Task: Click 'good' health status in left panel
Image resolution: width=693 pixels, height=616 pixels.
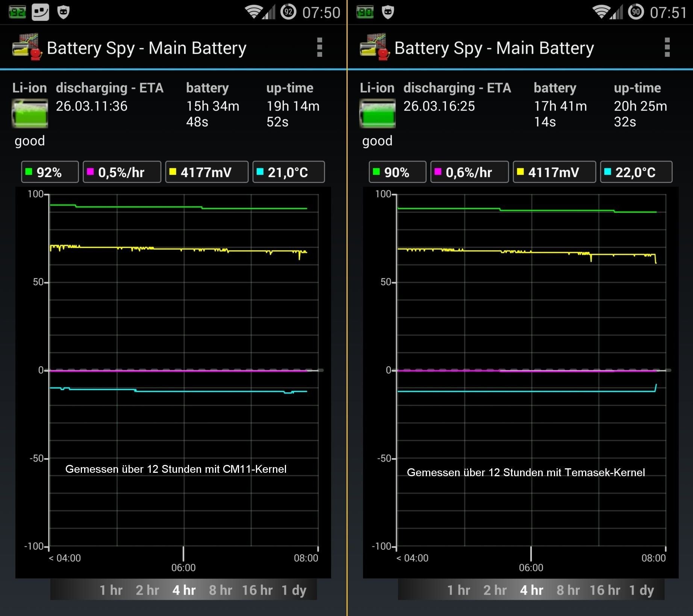Action: pyautogui.click(x=30, y=141)
